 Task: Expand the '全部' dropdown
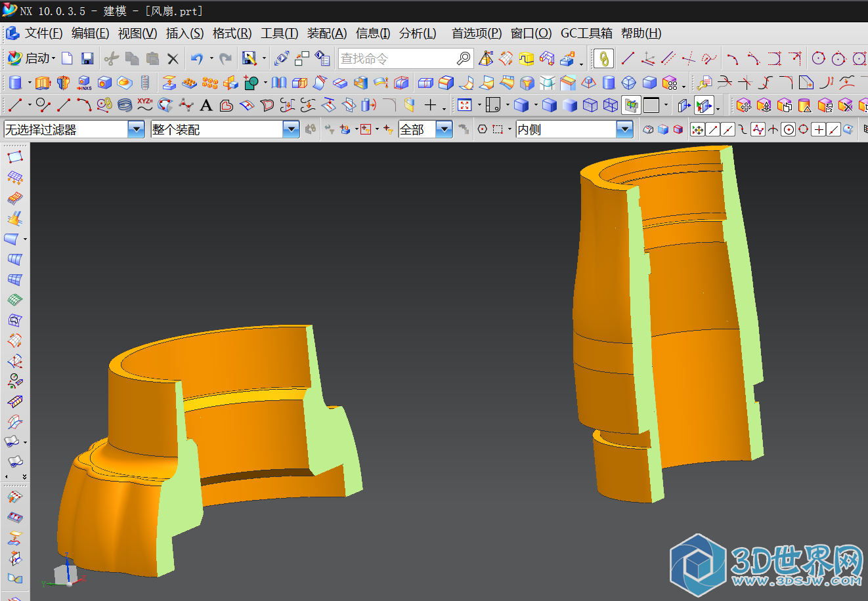445,129
